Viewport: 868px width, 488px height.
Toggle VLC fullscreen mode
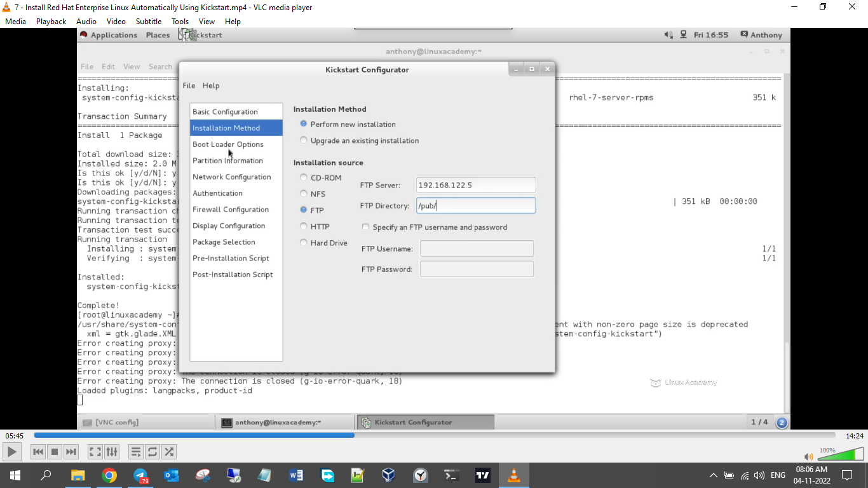coord(95,452)
